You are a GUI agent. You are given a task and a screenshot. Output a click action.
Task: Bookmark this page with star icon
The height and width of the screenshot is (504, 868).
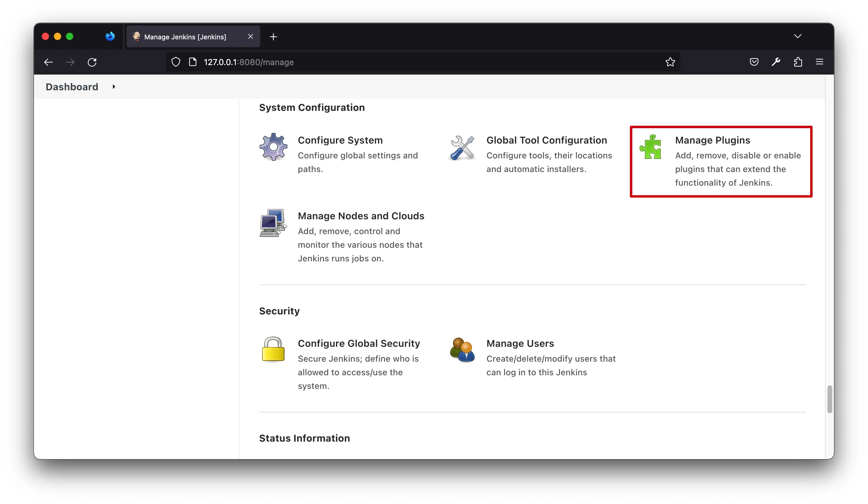[x=670, y=62]
